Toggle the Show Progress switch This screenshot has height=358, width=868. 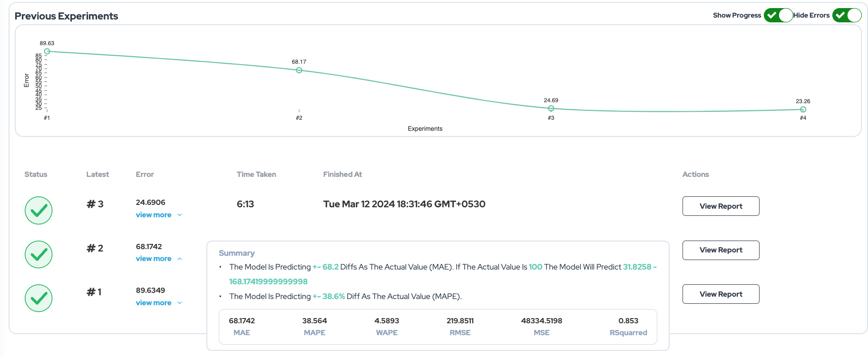click(x=778, y=15)
